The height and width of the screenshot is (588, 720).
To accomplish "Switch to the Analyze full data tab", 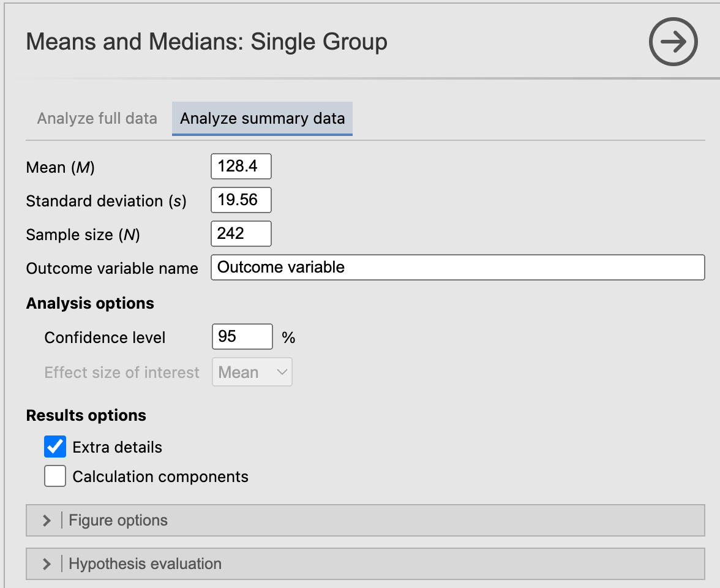I will [97, 118].
